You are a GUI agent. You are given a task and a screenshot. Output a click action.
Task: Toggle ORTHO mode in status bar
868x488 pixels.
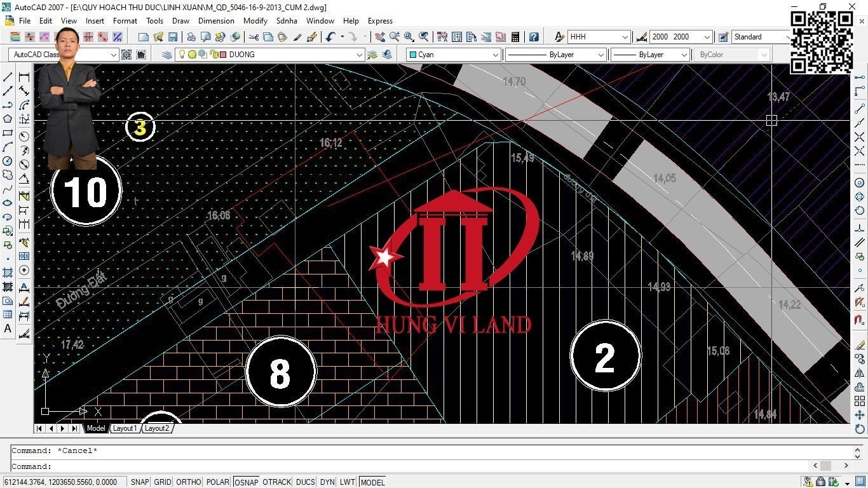point(189,482)
